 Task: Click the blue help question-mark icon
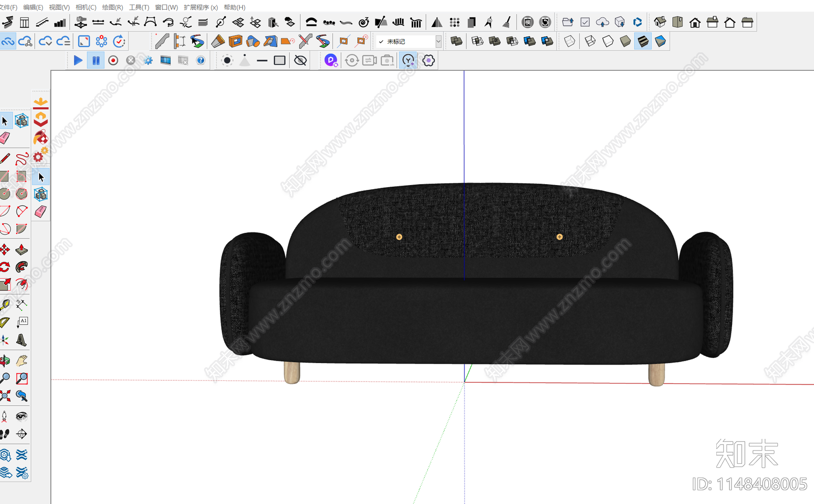tap(200, 61)
